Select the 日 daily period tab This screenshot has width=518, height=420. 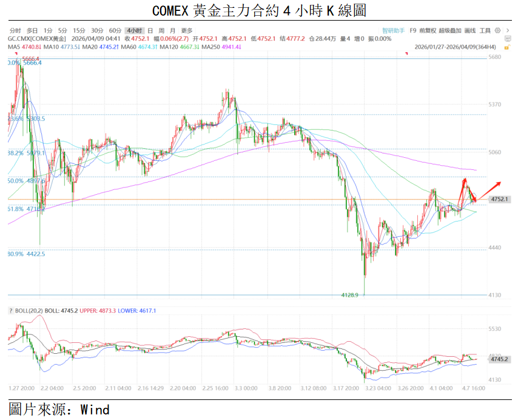150,30
